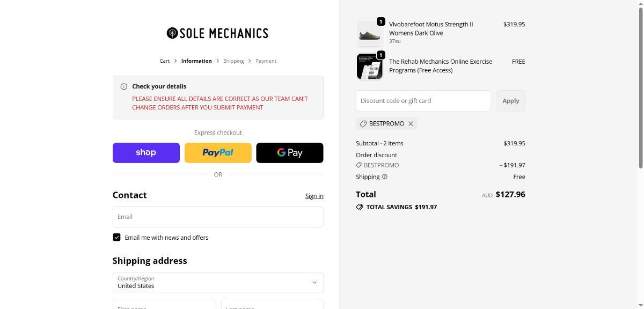
Task: Click the Sole Mechanics logo
Action: [217, 33]
